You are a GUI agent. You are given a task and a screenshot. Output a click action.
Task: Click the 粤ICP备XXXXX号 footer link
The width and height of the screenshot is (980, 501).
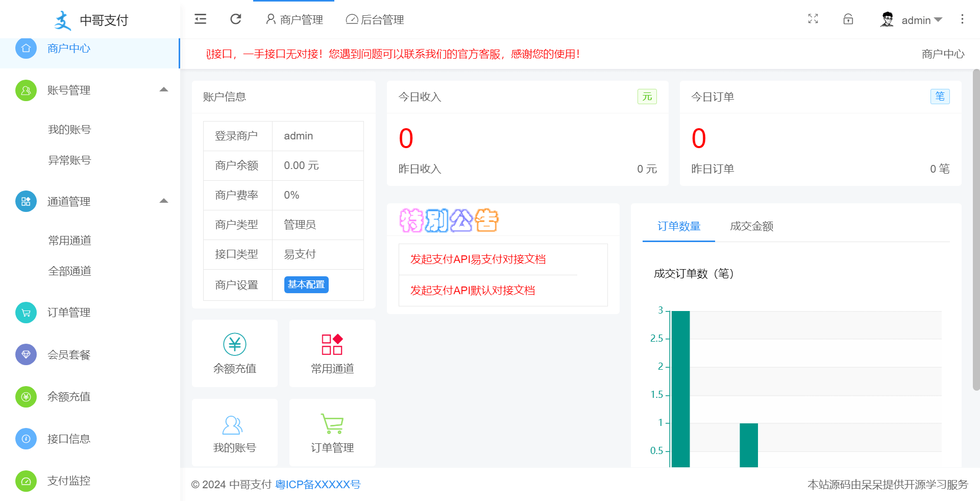click(x=318, y=485)
